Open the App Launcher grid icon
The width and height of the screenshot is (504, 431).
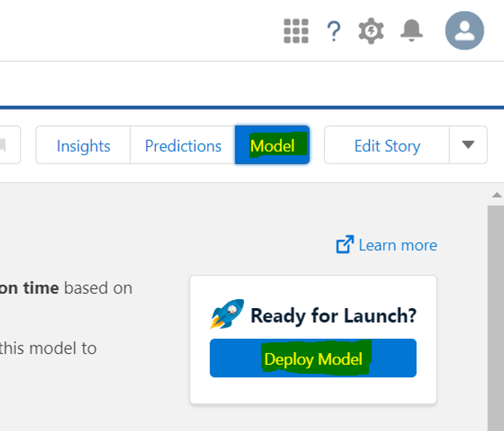tap(296, 31)
